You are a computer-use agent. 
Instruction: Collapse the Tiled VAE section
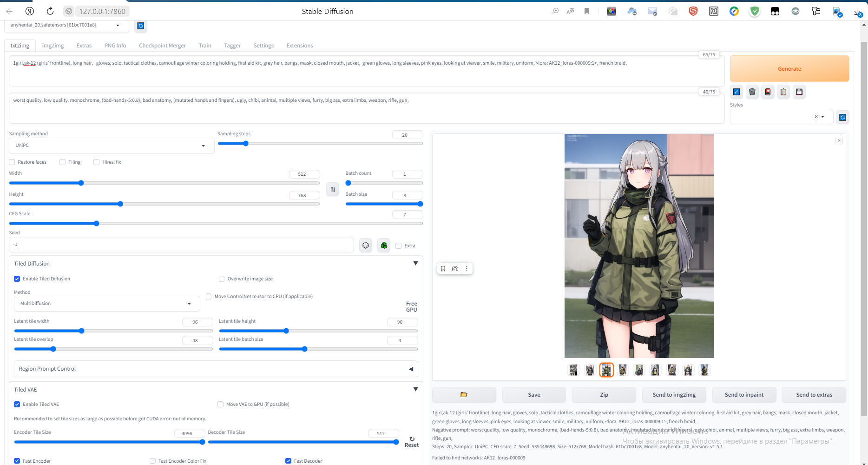[x=415, y=389]
